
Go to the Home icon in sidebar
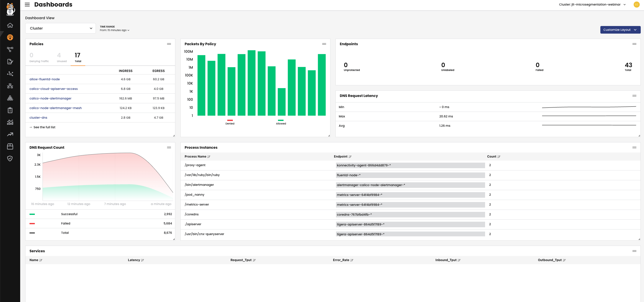[10, 25]
